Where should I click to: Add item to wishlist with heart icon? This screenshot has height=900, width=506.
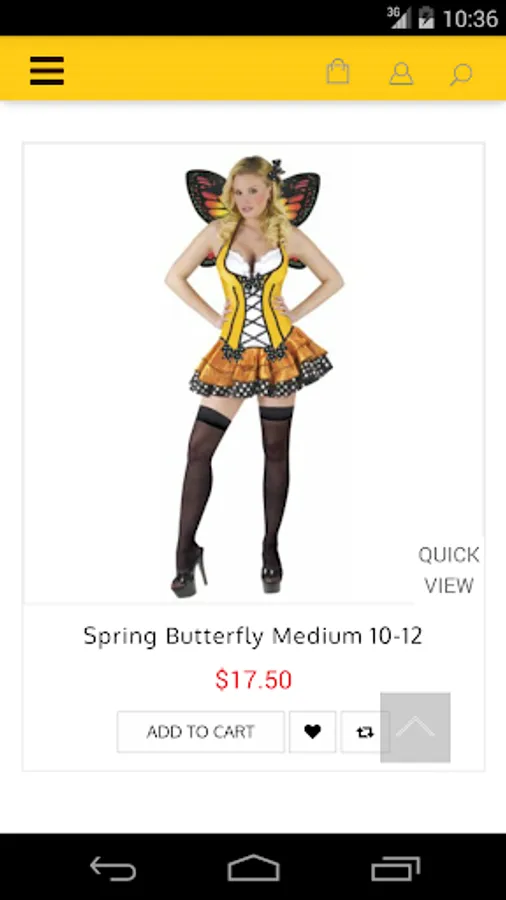click(x=312, y=732)
